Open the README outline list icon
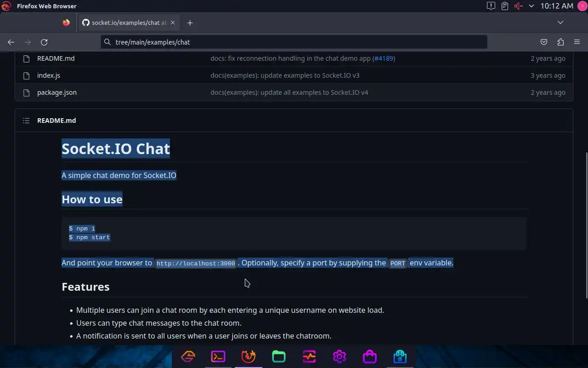Image resolution: width=588 pixels, height=368 pixels. coord(26,121)
